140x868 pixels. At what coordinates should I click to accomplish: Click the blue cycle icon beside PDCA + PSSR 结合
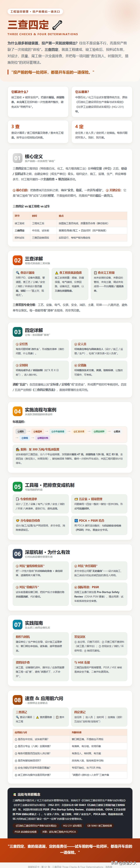(76, 521)
